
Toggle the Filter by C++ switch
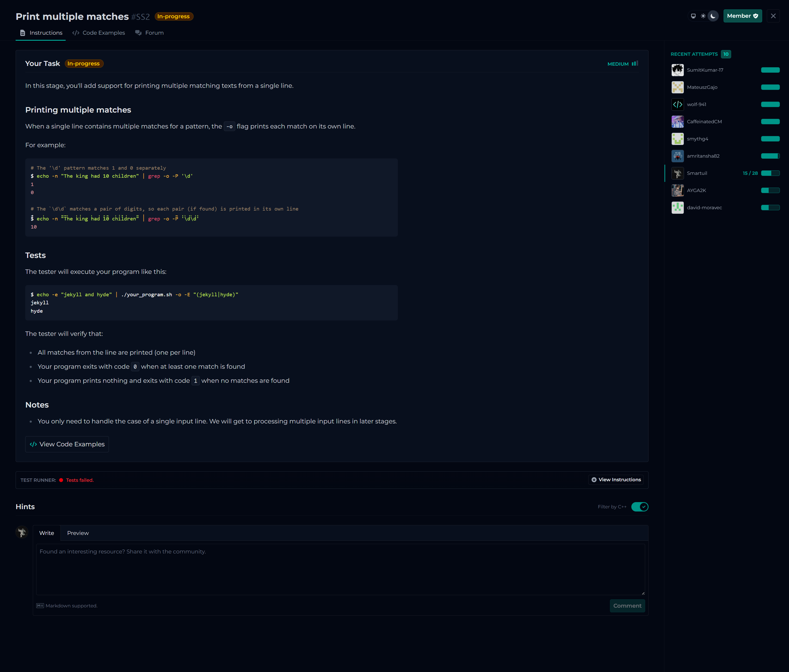(x=640, y=507)
